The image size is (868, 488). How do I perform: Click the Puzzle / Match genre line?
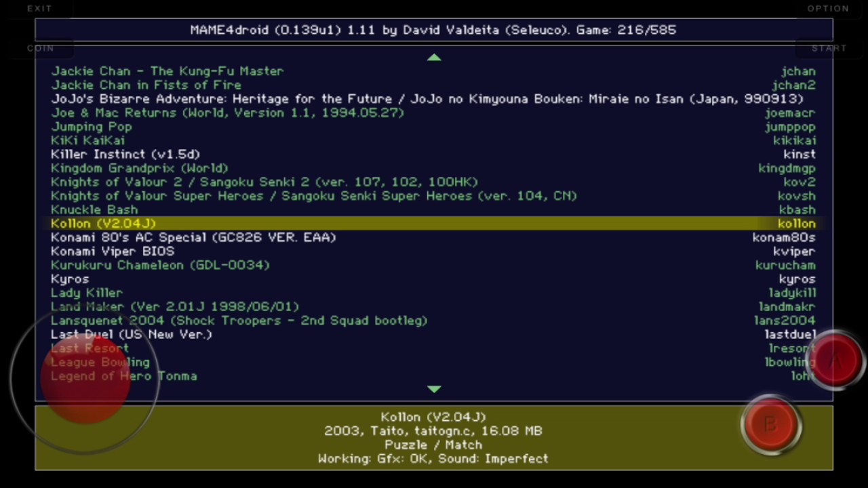click(433, 445)
